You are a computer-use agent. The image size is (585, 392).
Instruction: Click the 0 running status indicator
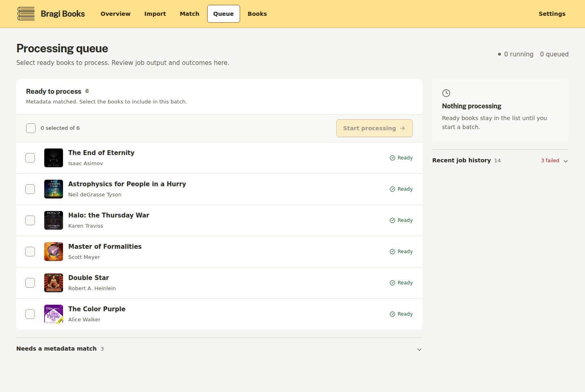pos(516,54)
